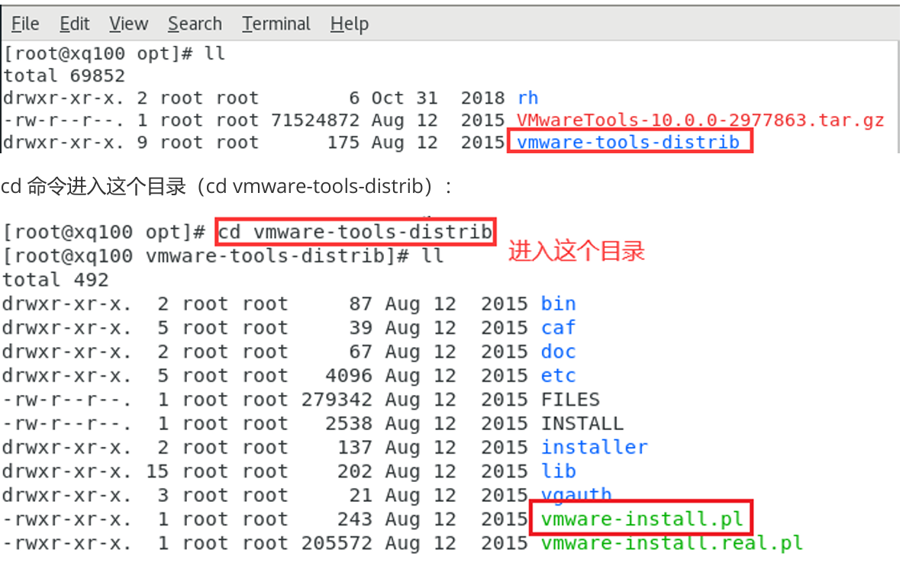Click file size 71524872

315,120
